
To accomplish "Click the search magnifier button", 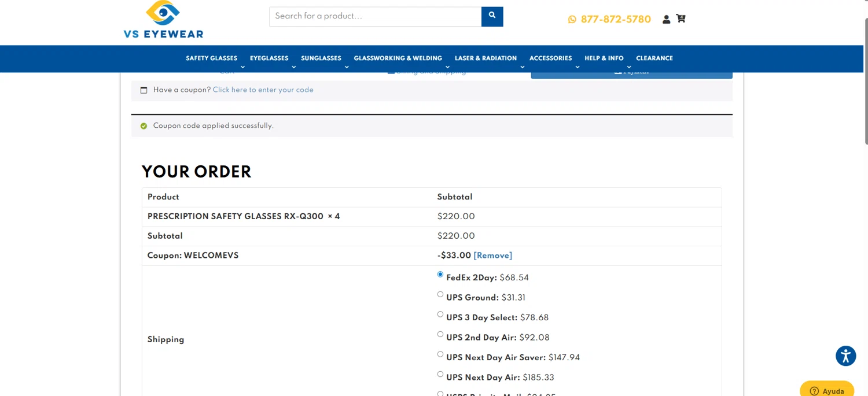I will [492, 16].
